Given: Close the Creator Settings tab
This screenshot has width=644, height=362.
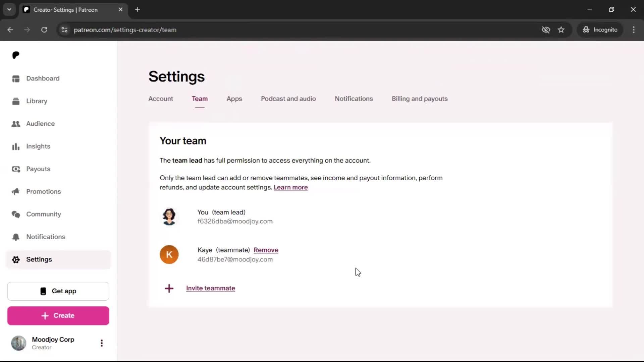Looking at the screenshot, I should 120,10.
